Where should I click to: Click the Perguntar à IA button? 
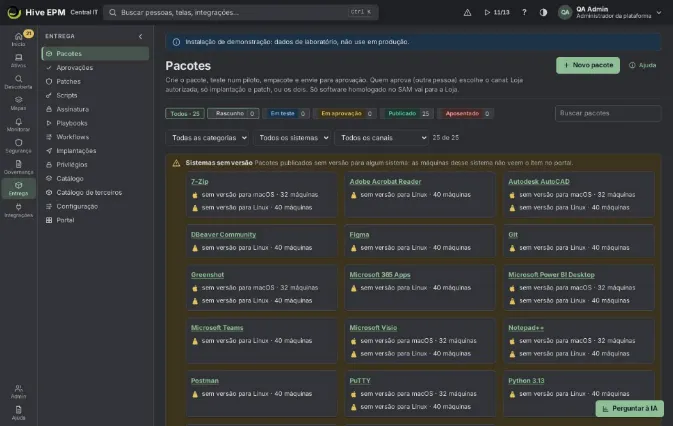(x=629, y=408)
